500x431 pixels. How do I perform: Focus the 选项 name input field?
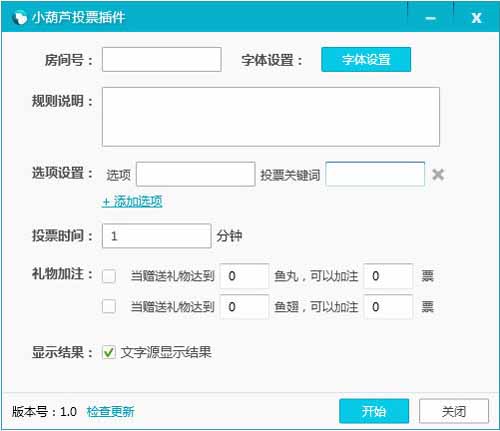click(x=196, y=174)
